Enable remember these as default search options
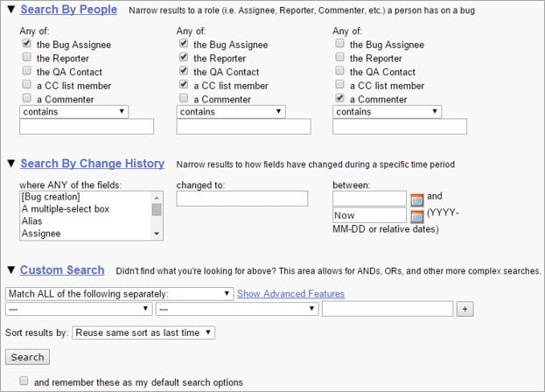This screenshot has height=392, width=545. tap(24, 381)
